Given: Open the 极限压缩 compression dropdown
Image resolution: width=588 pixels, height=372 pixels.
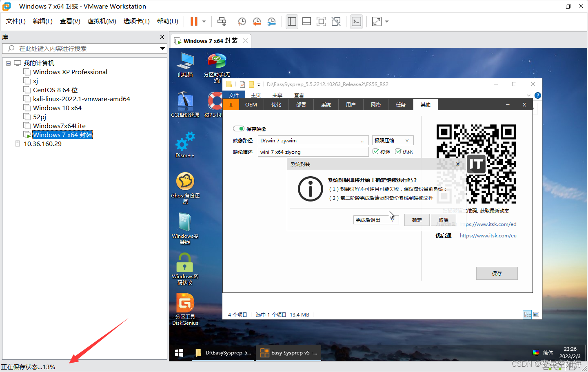Looking at the screenshot, I should pyautogui.click(x=393, y=140).
